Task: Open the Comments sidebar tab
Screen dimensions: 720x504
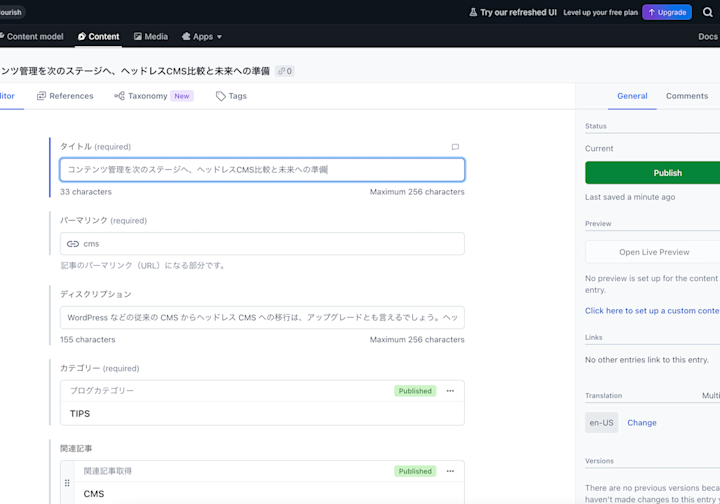Action: (x=687, y=96)
